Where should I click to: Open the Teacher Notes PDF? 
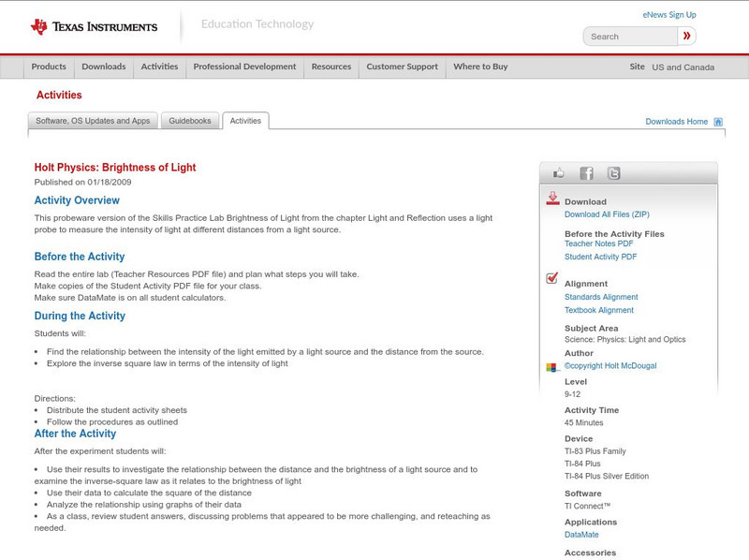tap(598, 243)
